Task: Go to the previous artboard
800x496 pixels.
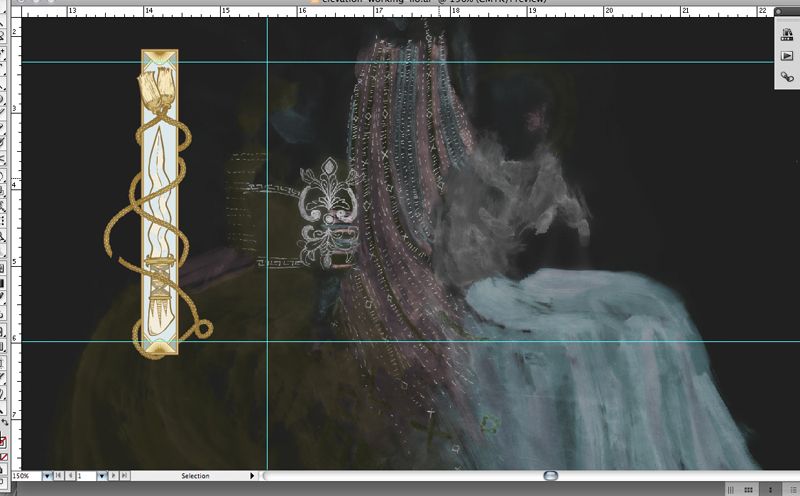Action: (x=69, y=475)
